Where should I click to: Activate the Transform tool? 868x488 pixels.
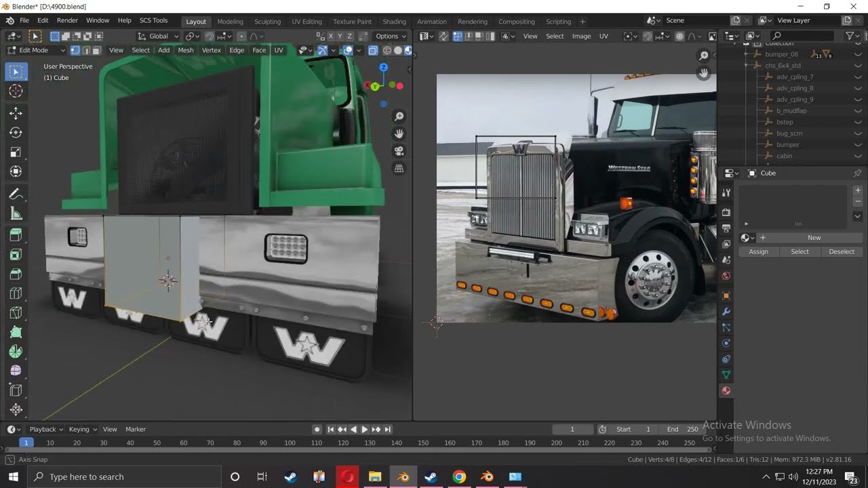click(x=16, y=172)
